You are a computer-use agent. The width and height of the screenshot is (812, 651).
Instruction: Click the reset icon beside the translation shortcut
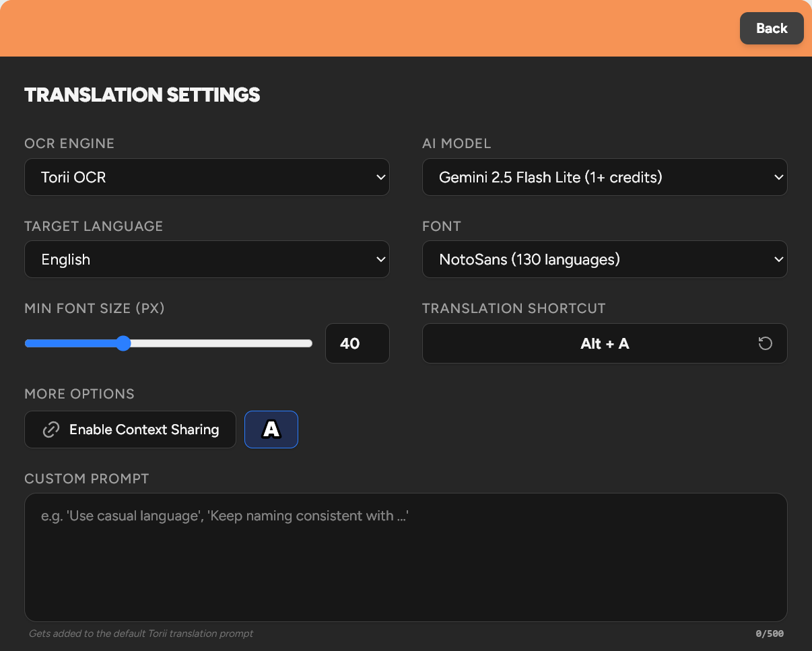[x=765, y=343]
